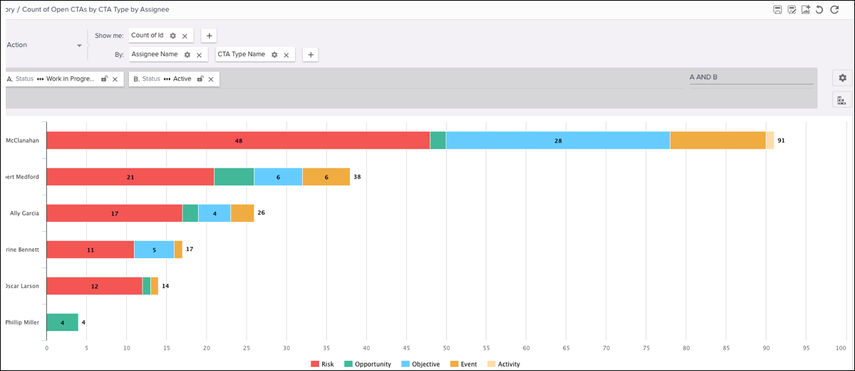Open settings gear for CTA Type Name
The image size is (855, 371).
(274, 55)
